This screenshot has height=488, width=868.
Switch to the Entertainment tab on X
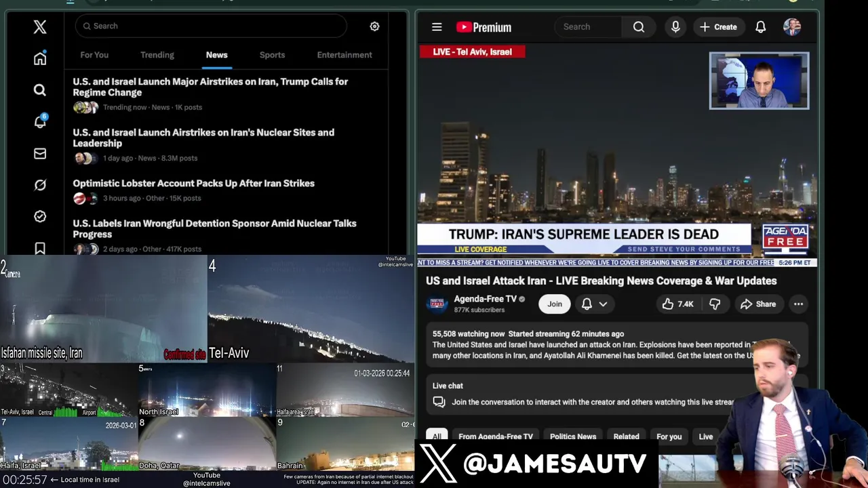coord(344,55)
